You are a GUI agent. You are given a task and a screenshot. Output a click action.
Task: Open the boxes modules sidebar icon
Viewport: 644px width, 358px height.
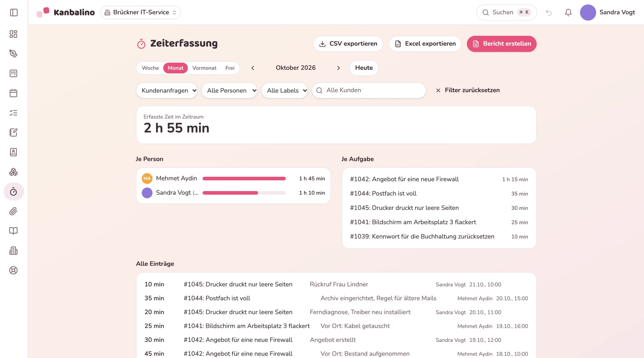pos(14,172)
